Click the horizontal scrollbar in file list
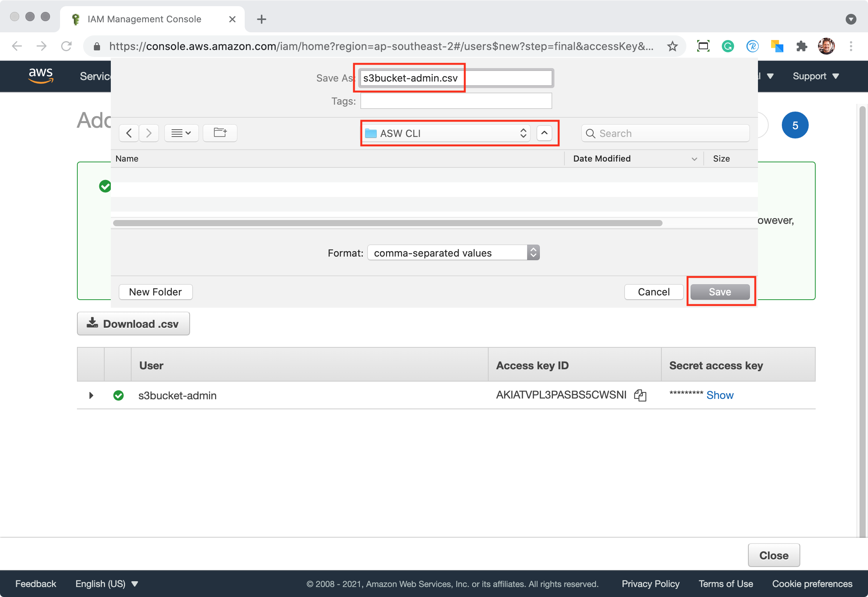This screenshot has height=597, width=868. pos(387,223)
